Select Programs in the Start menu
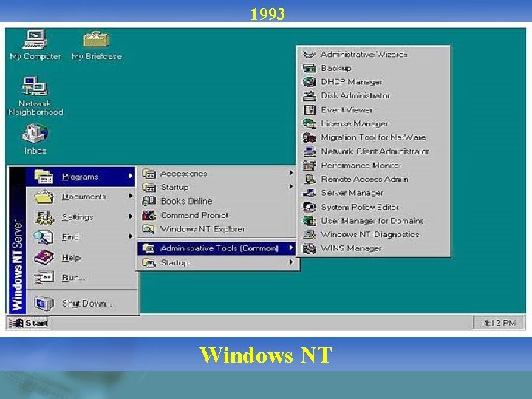Screen dimensions: 532x399 click(x=81, y=177)
